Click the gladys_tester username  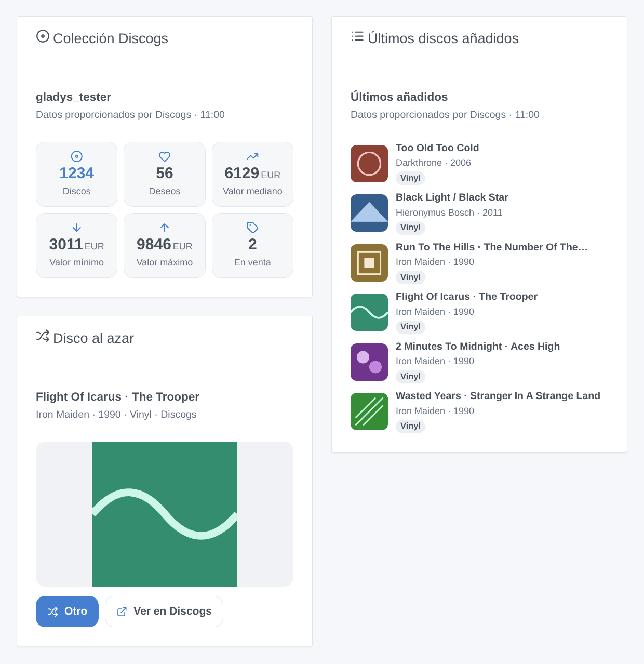73,97
